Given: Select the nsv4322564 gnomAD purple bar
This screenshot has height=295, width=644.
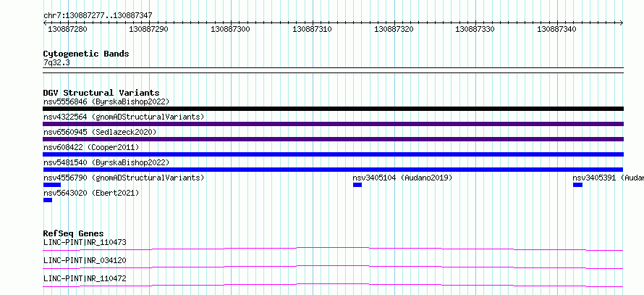Looking at the screenshot, I should click(x=333, y=124).
